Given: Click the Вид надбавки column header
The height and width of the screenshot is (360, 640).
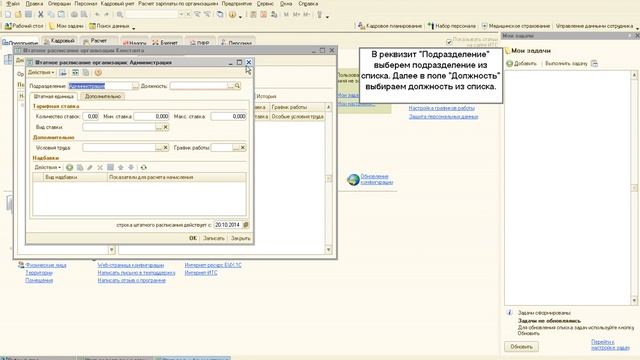Looking at the screenshot, I should coord(75,177).
